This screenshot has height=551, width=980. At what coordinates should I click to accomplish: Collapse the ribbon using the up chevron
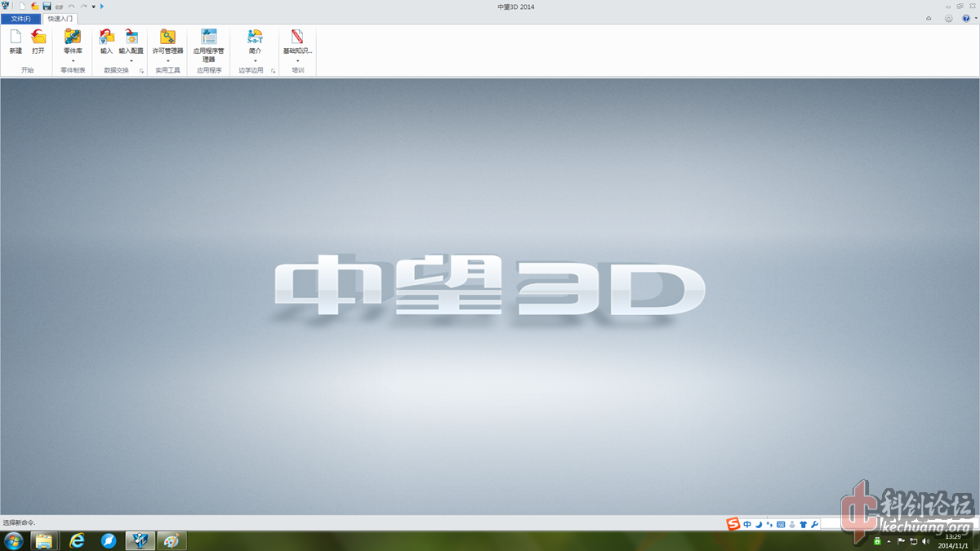point(928,18)
